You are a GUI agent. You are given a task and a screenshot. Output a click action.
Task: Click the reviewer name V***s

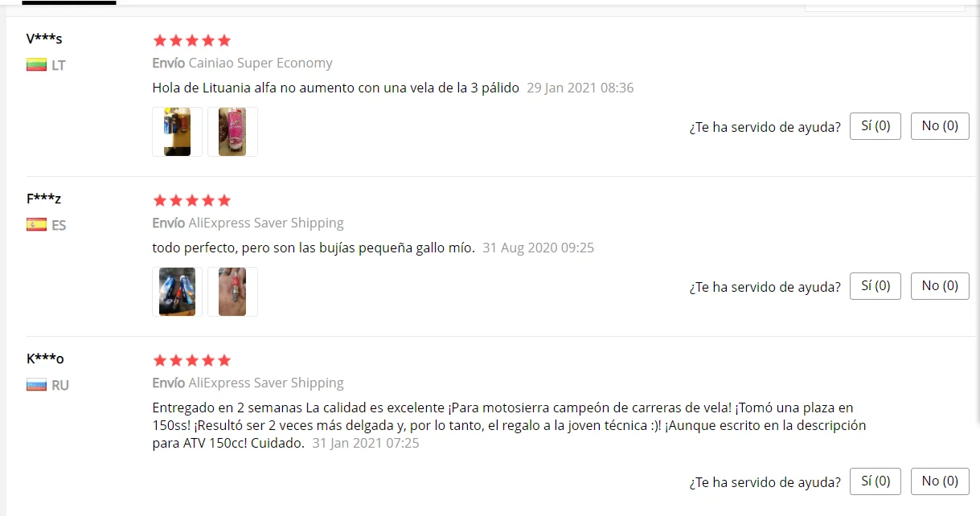tap(44, 39)
